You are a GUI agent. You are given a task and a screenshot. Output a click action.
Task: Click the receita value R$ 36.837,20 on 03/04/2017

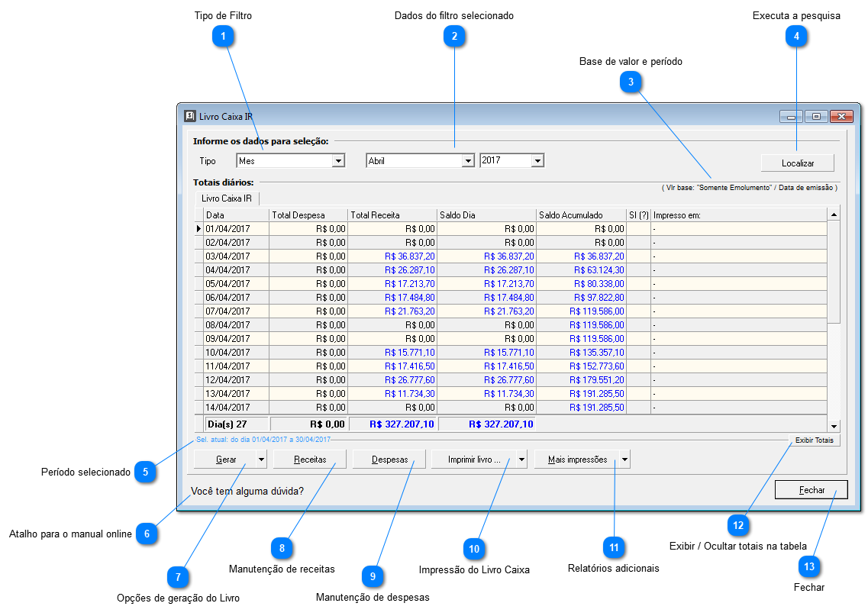pos(410,256)
